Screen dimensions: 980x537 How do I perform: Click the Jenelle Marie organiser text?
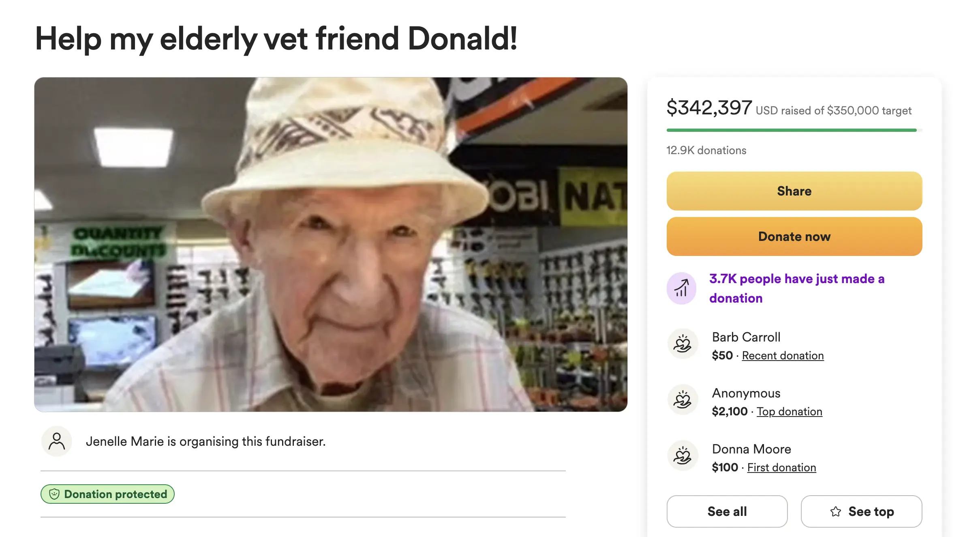pos(205,441)
